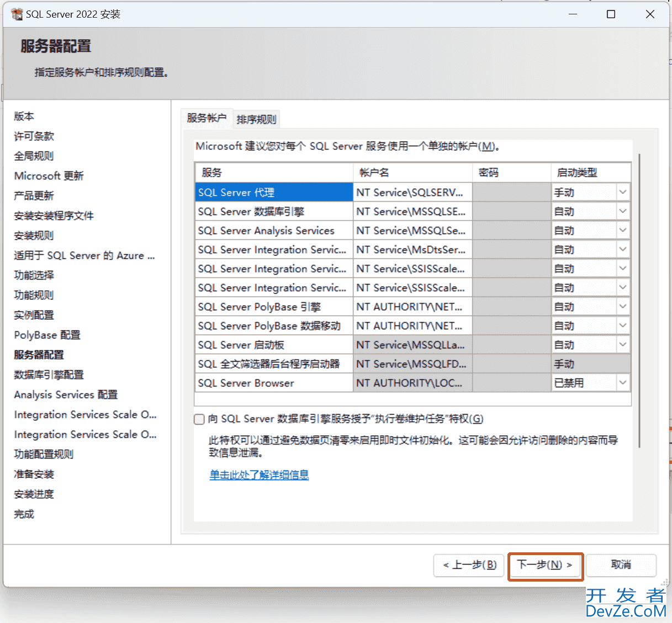The height and width of the screenshot is (623, 672).
Task: Open startup type dropdown for SQL Server Browser
Action: (x=623, y=383)
